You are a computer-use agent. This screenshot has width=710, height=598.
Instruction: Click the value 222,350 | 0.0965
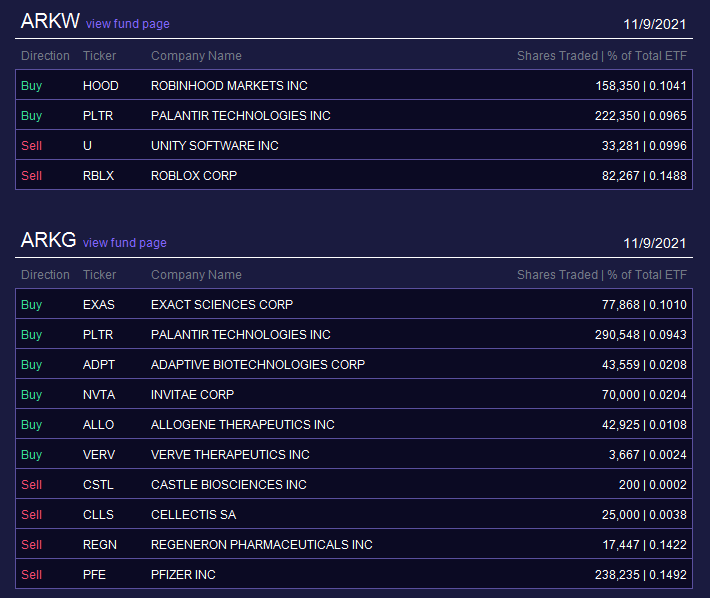click(x=641, y=115)
